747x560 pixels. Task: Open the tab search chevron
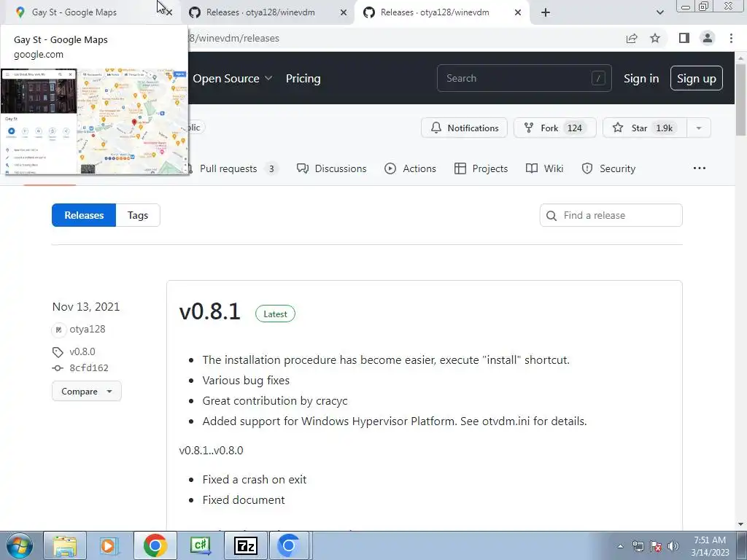(659, 12)
